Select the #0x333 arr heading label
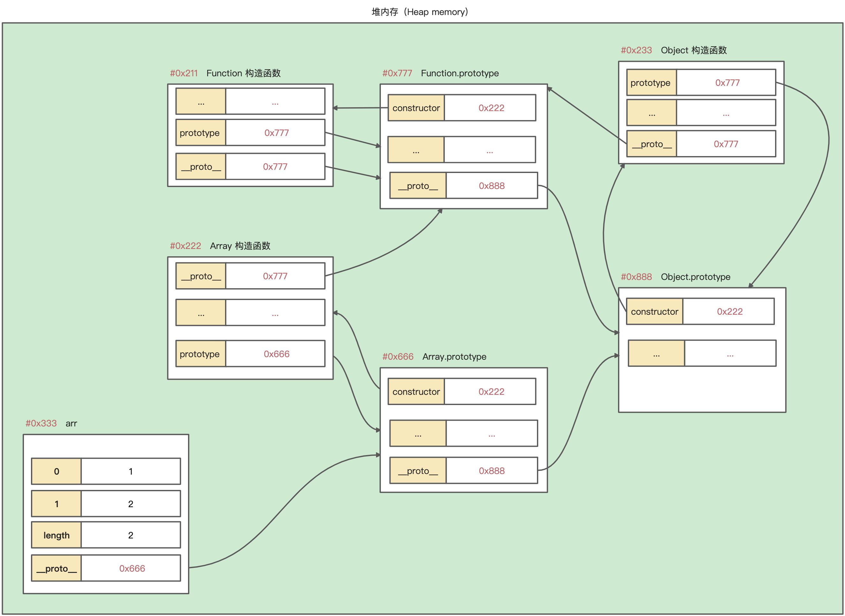845x616 pixels. [x=51, y=423]
